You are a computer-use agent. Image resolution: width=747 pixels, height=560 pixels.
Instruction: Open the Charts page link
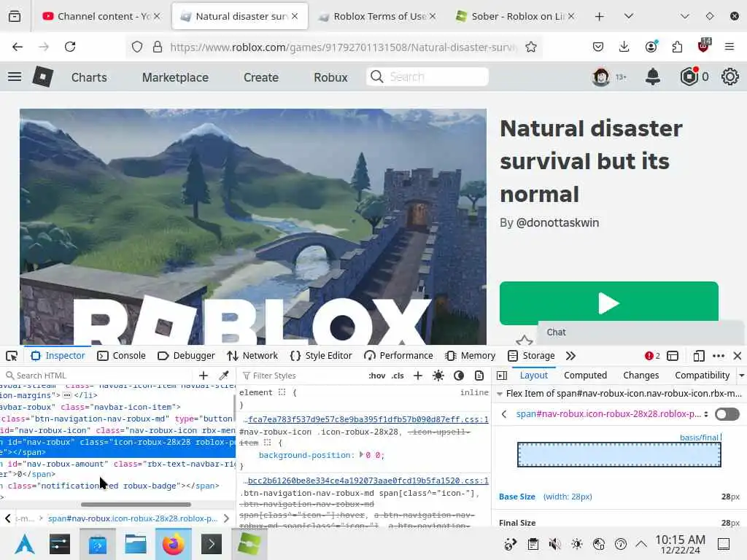click(89, 77)
